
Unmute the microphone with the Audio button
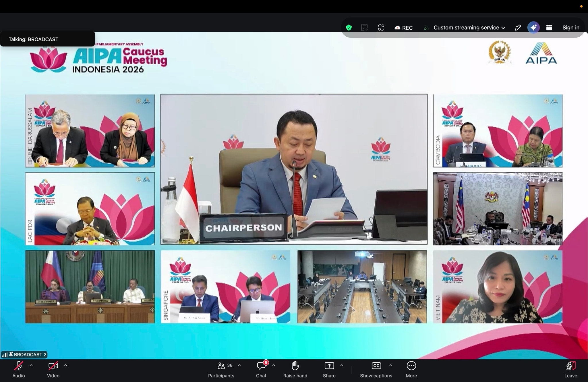[19, 370]
